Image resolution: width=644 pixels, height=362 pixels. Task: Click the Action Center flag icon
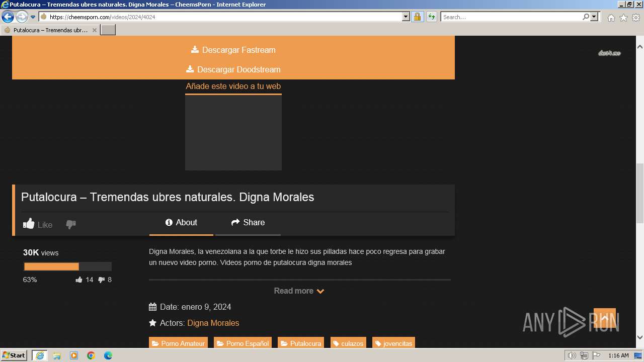click(596, 356)
